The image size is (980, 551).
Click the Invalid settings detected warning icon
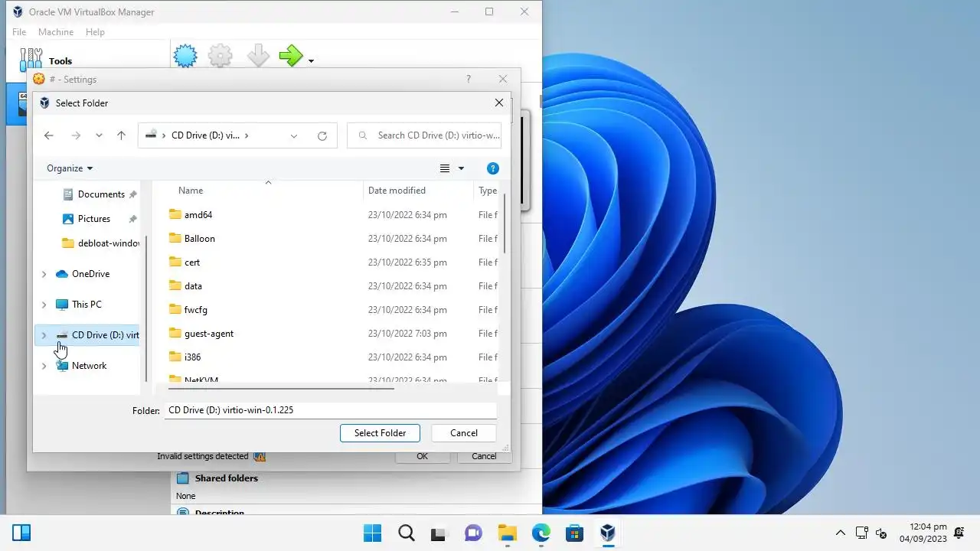pyautogui.click(x=260, y=456)
